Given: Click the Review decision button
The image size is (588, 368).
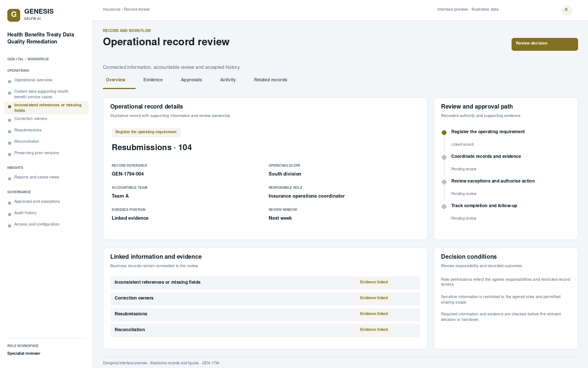Looking at the screenshot, I should (545, 44).
